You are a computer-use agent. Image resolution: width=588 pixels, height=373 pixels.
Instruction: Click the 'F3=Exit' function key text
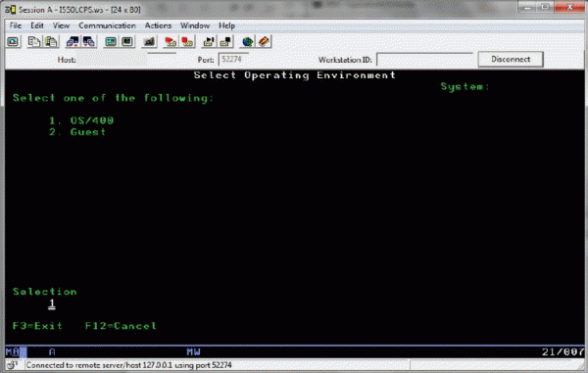point(37,326)
